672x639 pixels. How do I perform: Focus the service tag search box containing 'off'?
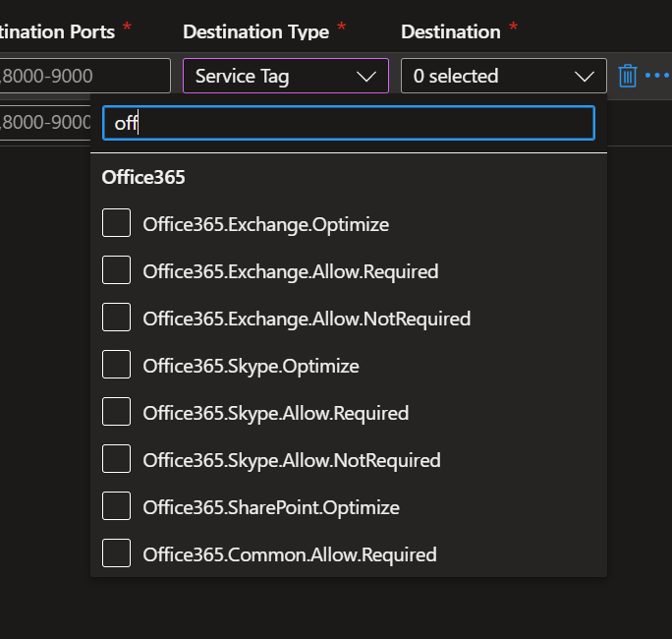click(x=349, y=123)
